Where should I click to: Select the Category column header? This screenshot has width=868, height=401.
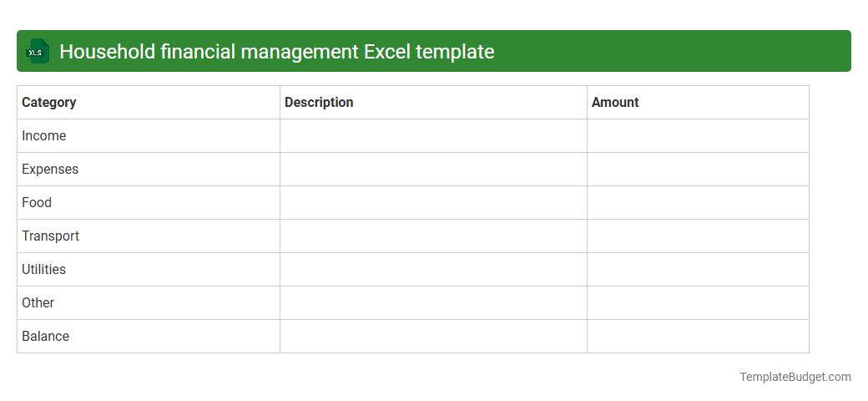pos(149,103)
